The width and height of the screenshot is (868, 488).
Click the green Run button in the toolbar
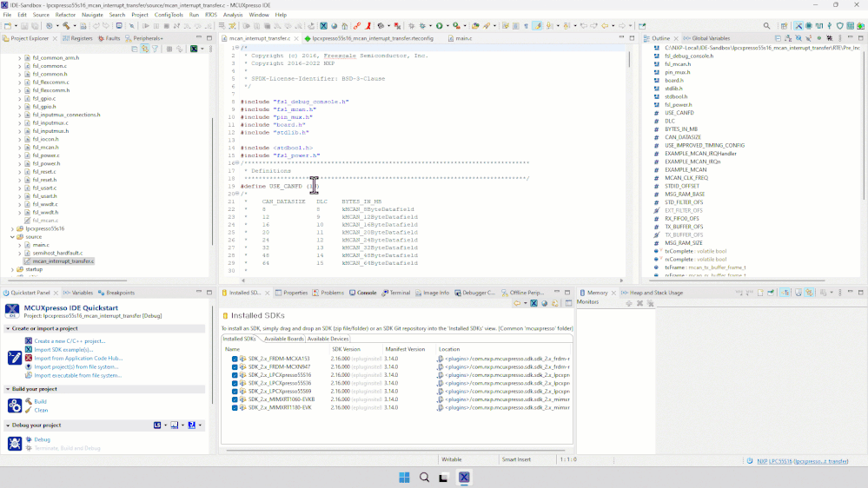click(x=440, y=26)
